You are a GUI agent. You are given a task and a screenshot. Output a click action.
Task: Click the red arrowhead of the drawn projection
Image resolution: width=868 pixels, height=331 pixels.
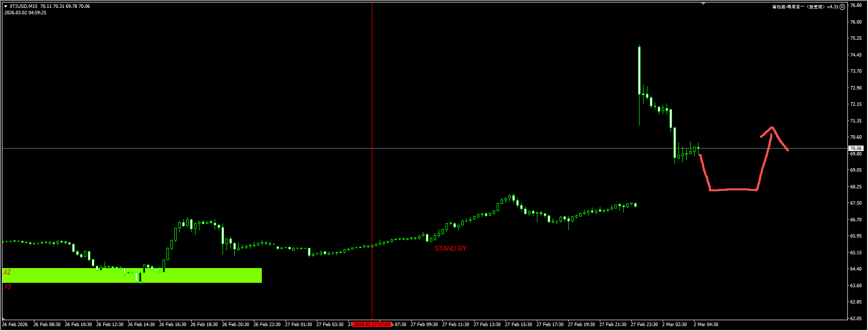click(x=772, y=129)
